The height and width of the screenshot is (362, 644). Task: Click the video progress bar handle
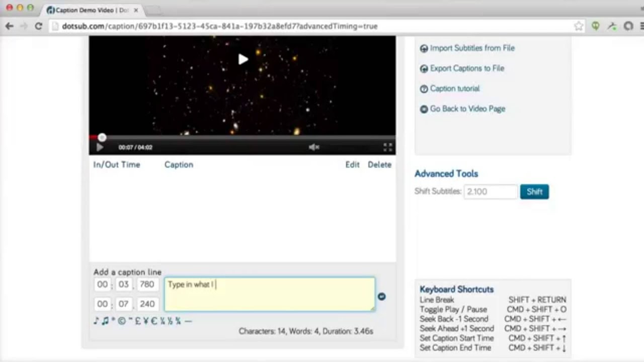(x=102, y=137)
